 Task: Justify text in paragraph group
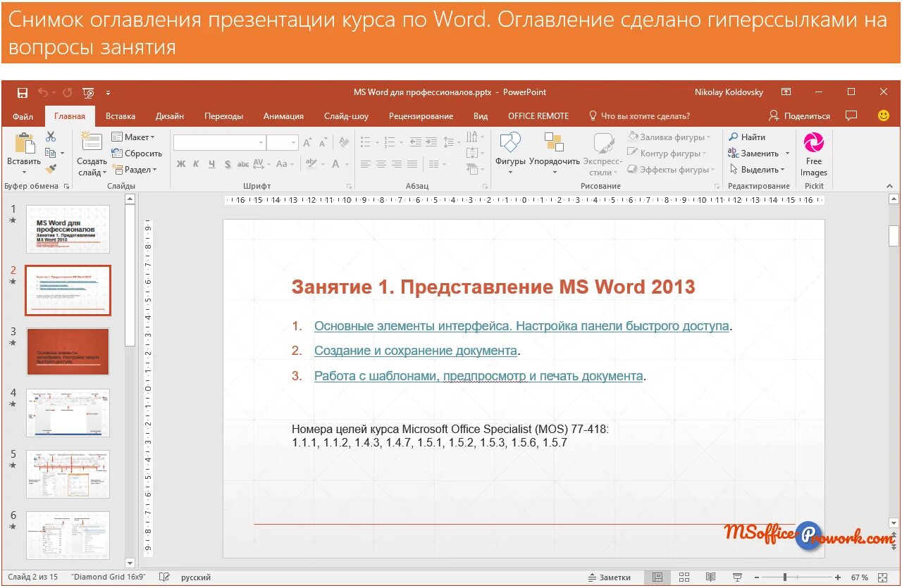[412, 164]
